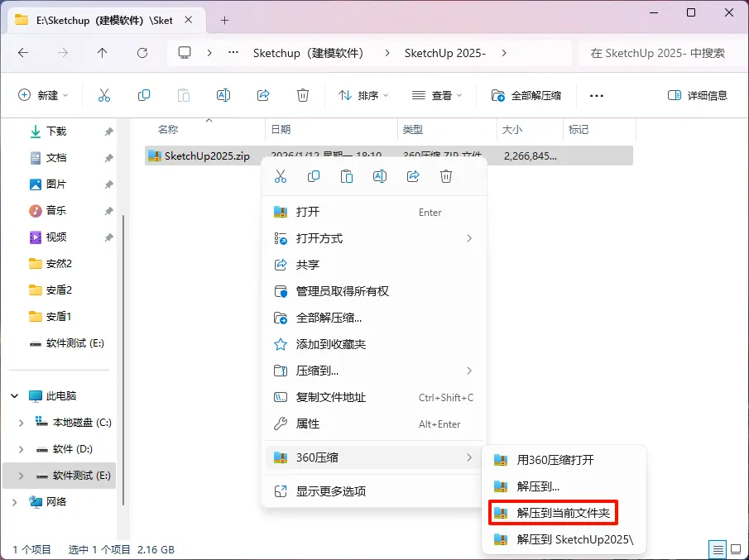Screen dimensions: 749x560
Task: Open the 新建 dropdown
Action: click(43, 95)
